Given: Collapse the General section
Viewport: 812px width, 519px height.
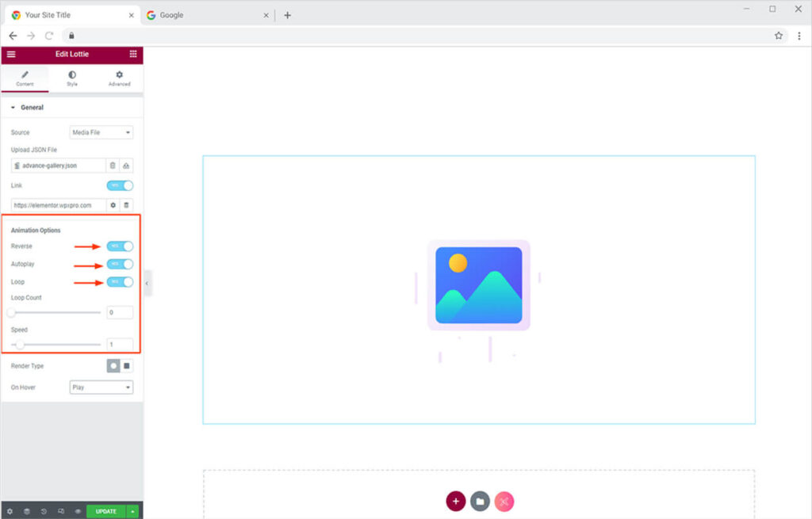Looking at the screenshot, I should coord(32,108).
